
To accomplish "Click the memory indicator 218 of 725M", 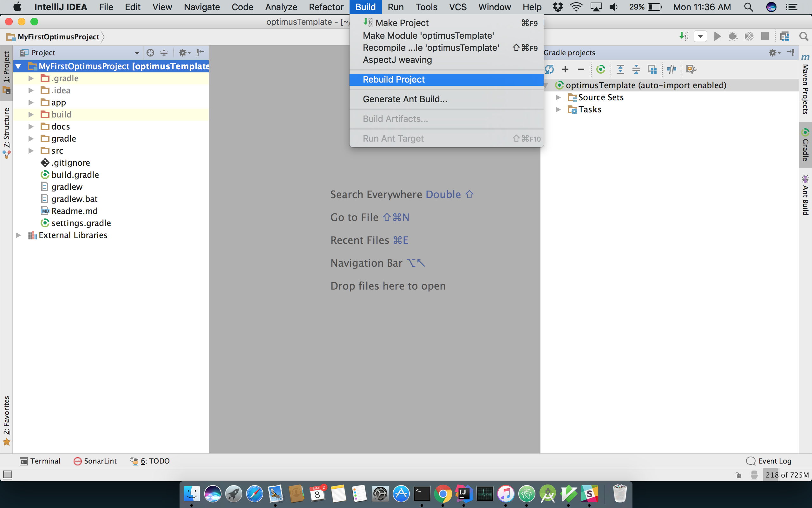I will (x=787, y=475).
